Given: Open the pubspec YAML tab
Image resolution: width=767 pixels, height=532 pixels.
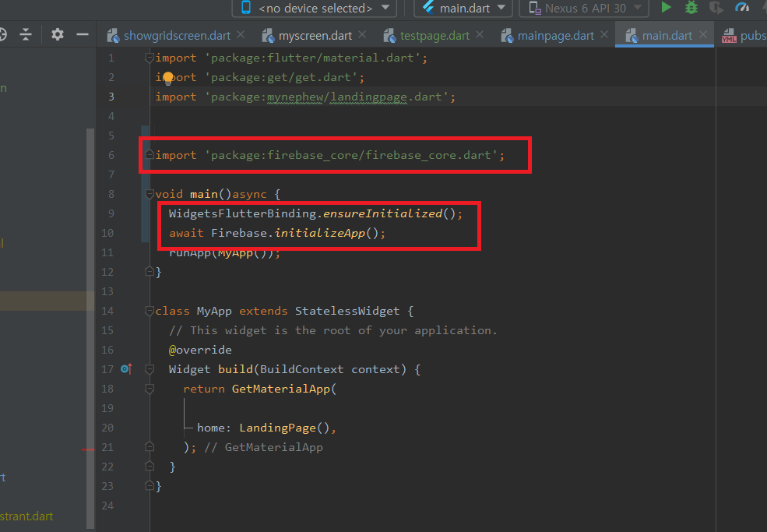Looking at the screenshot, I should point(744,36).
